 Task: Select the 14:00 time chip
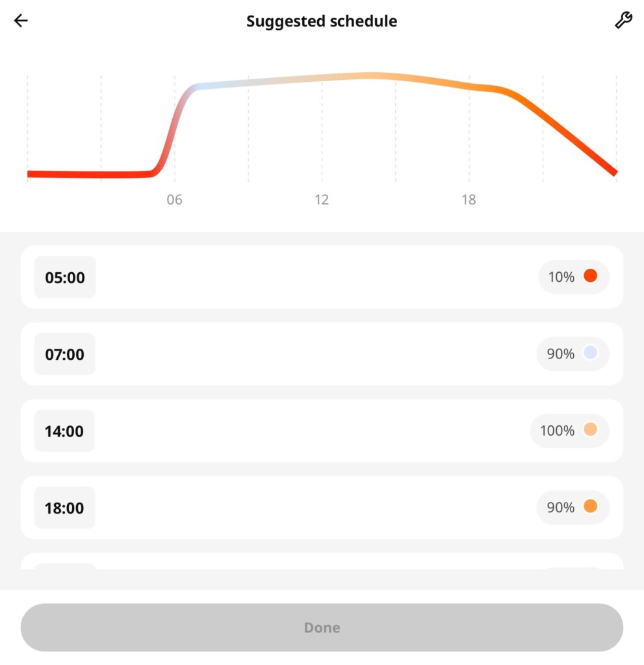pos(64,431)
